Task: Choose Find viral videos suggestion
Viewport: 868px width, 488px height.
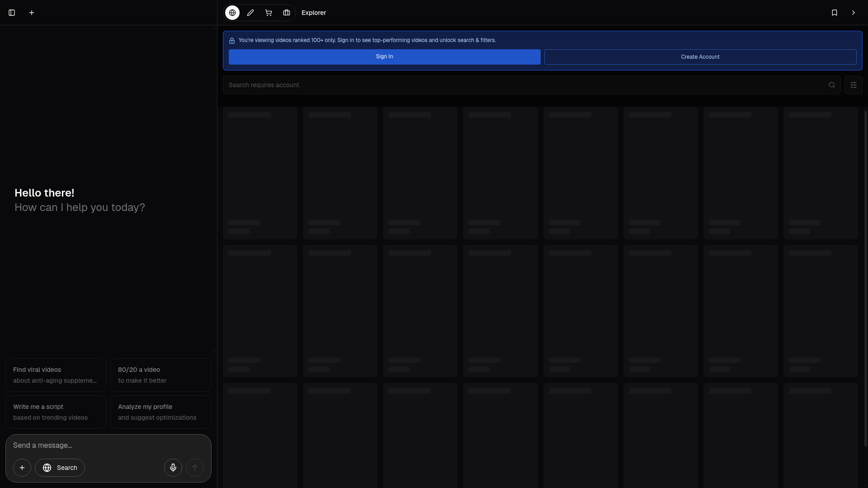Action: pos(56,375)
